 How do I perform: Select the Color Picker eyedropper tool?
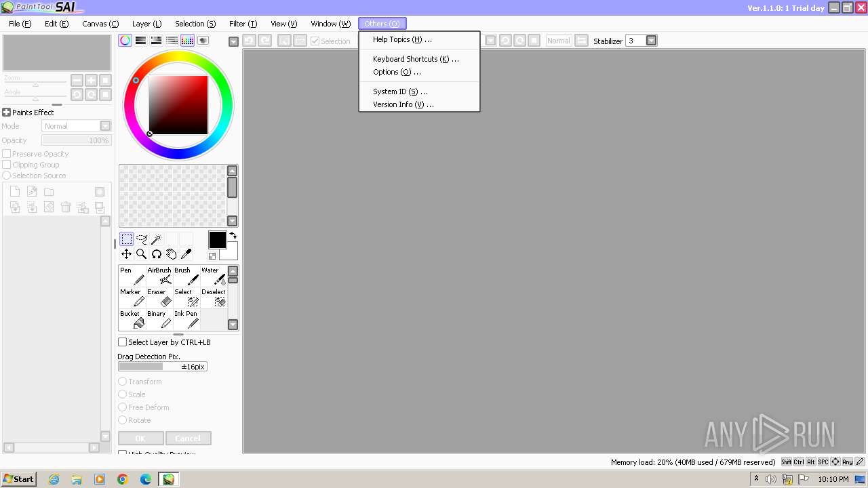(186, 254)
